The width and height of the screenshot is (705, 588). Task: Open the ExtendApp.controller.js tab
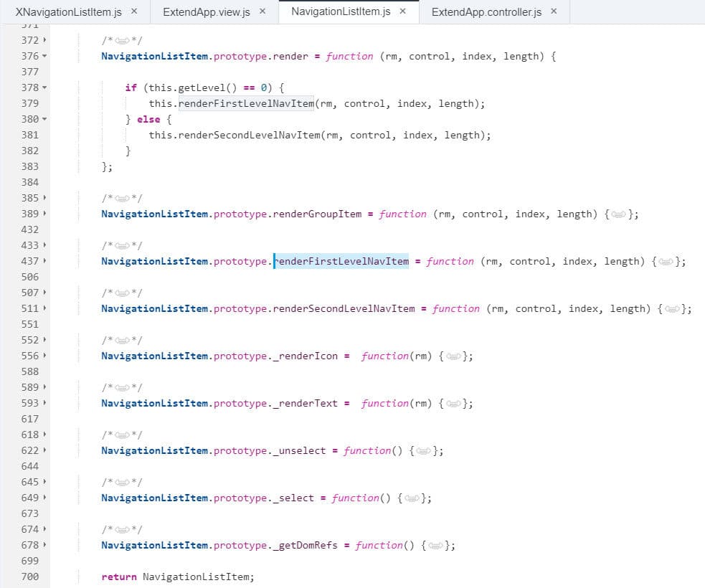[486, 11]
